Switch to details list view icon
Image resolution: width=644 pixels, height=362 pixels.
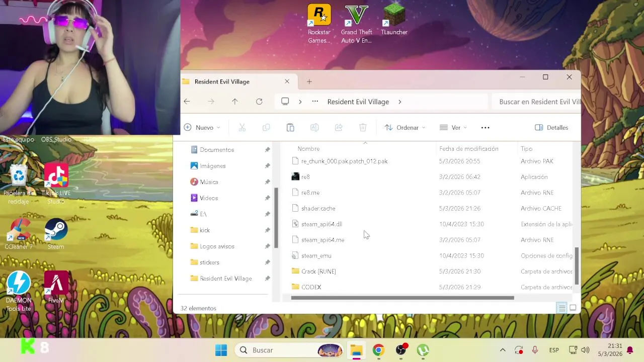pos(562,308)
